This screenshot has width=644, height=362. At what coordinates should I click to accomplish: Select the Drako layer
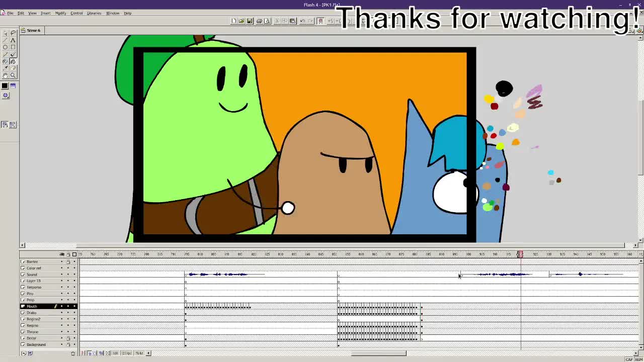pyautogui.click(x=32, y=313)
